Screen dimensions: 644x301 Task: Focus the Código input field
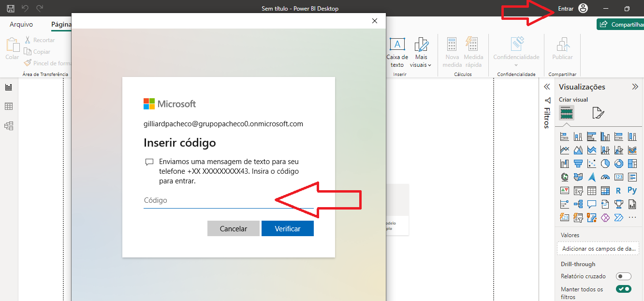229,200
